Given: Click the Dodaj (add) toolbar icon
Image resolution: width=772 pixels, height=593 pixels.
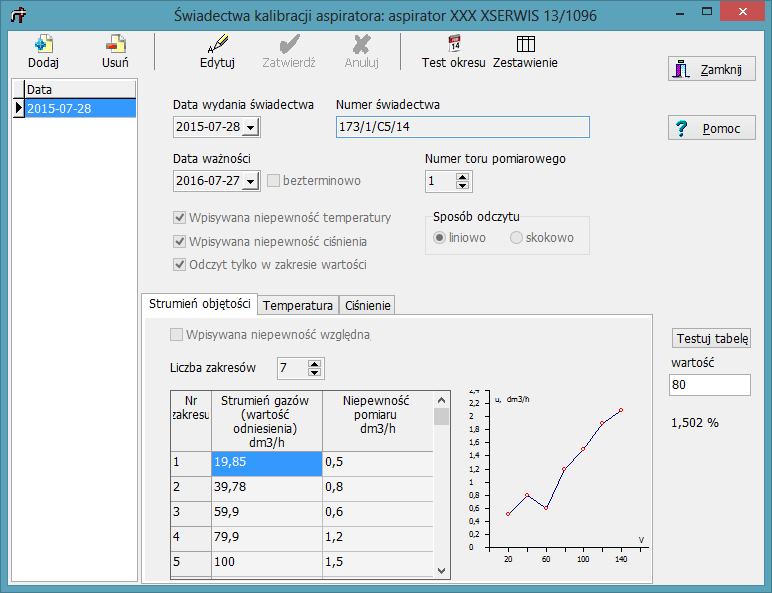Looking at the screenshot, I should click(44, 44).
